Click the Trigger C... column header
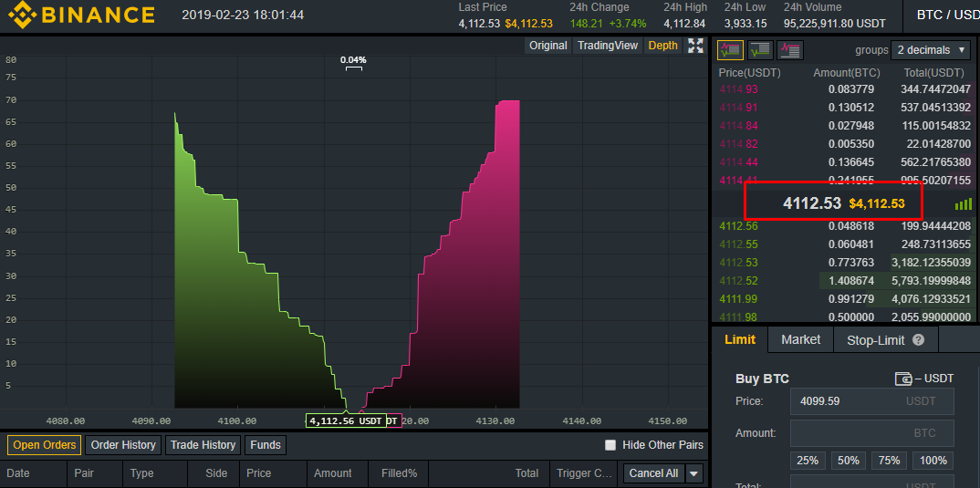The height and width of the screenshot is (488, 980). tap(584, 473)
